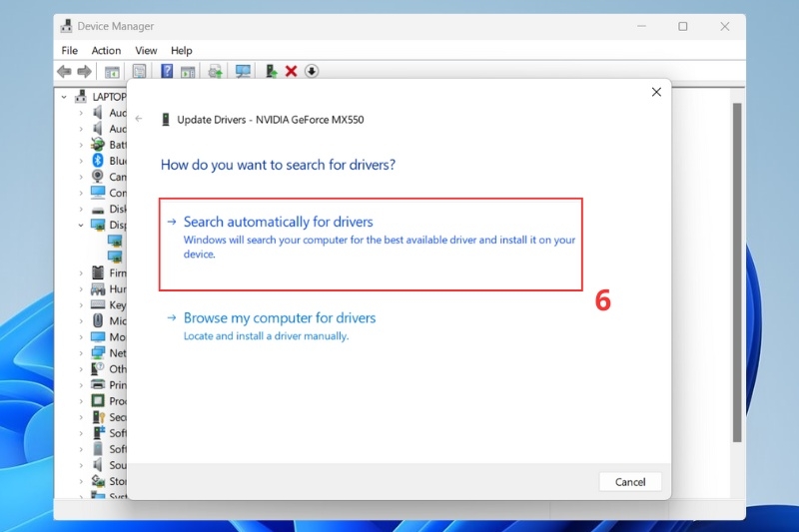Open the View menu
The image size is (799, 532).
146,50
